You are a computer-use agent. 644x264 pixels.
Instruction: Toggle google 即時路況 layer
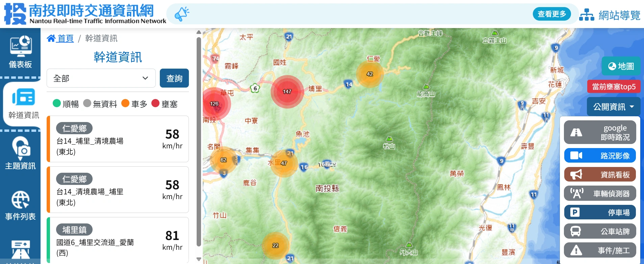point(600,133)
